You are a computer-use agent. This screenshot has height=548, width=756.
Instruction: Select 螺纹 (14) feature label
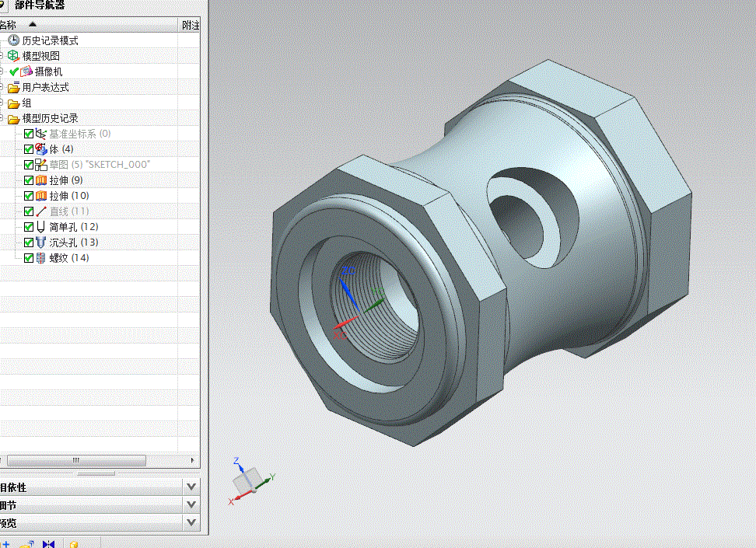[x=69, y=258]
